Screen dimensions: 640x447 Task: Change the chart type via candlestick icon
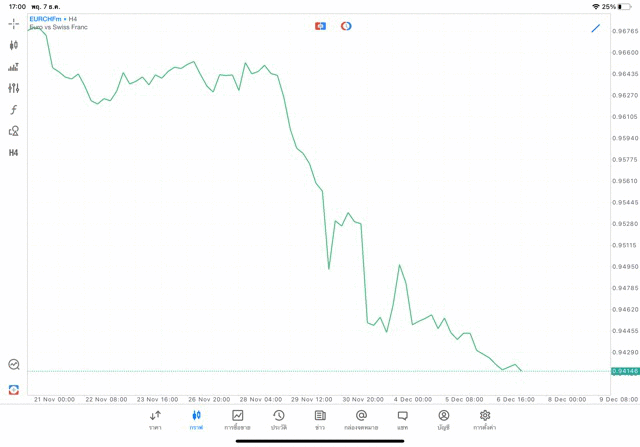tap(14, 45)
